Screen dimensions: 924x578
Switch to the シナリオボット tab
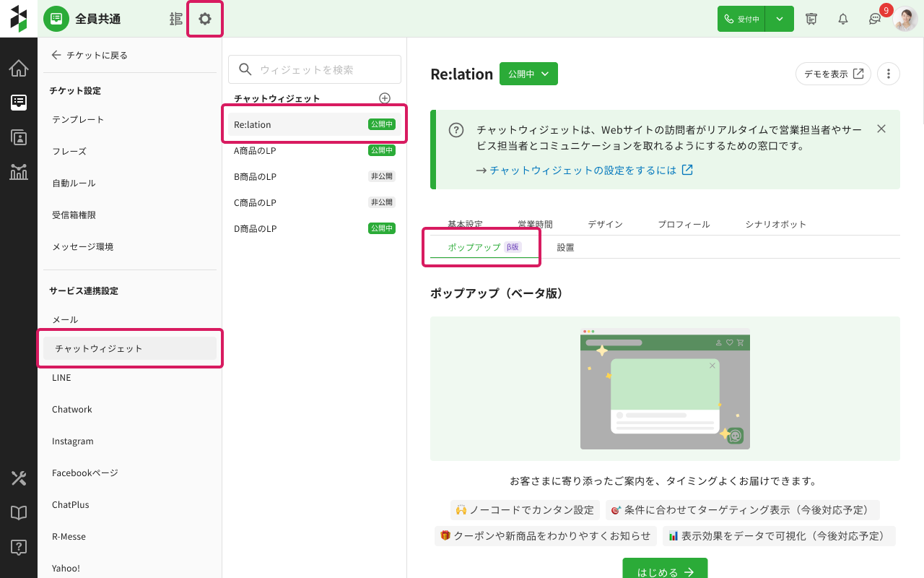point(775,225)
